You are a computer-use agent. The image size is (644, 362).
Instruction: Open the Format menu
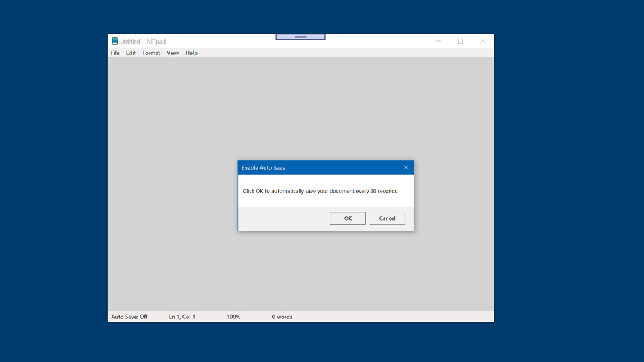(151, 53)
